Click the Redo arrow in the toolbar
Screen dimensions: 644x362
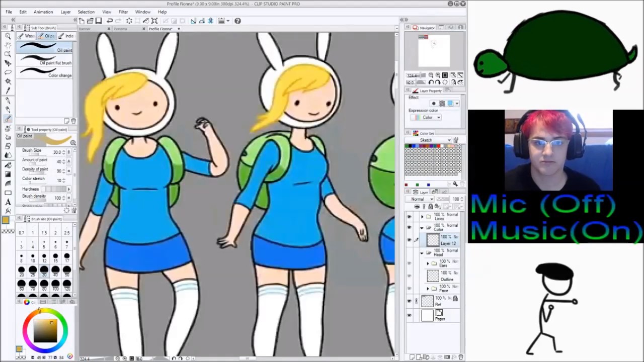118,21
